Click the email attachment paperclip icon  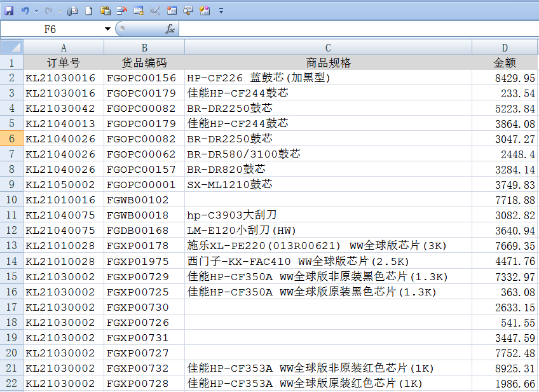(x=72, y=11)
